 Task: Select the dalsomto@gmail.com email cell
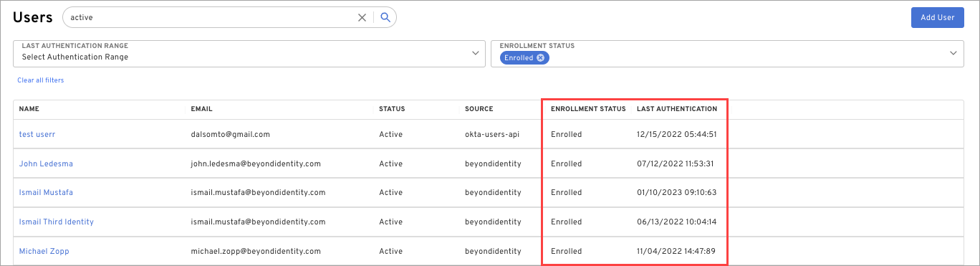(x=230, y=134)
